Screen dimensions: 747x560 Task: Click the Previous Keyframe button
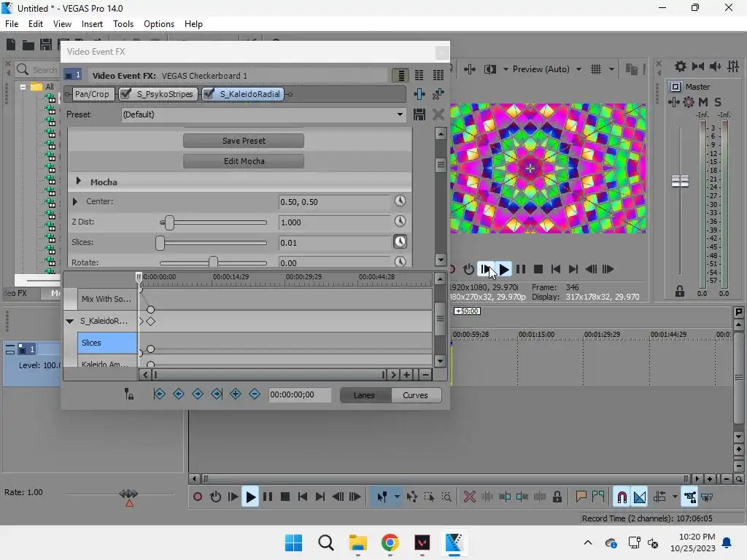179,394
